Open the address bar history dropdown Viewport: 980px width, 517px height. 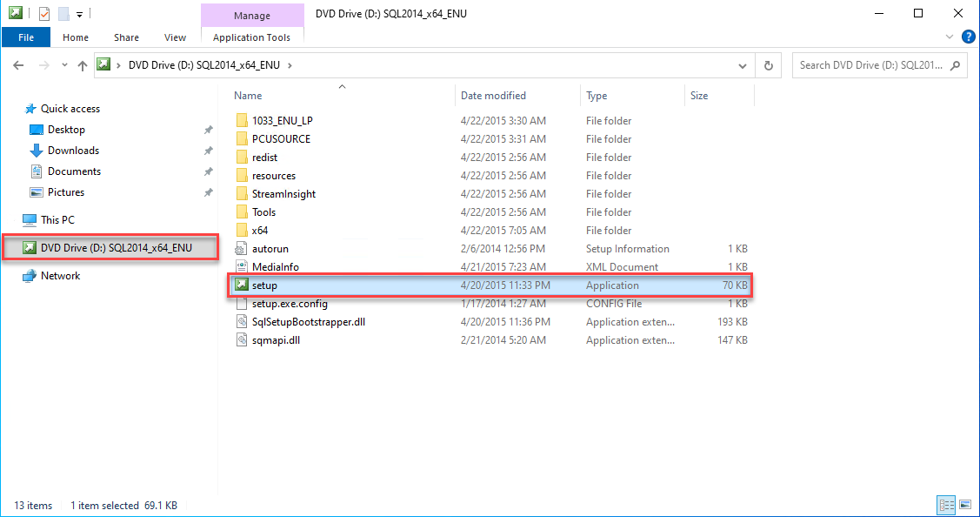[x=743, y=66]
